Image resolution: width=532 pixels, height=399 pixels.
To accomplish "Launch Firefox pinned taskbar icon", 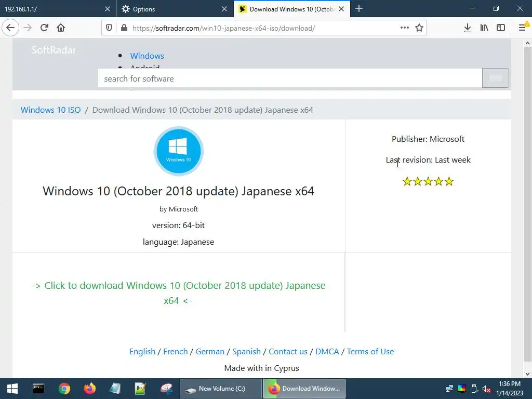I will point(89,389).
